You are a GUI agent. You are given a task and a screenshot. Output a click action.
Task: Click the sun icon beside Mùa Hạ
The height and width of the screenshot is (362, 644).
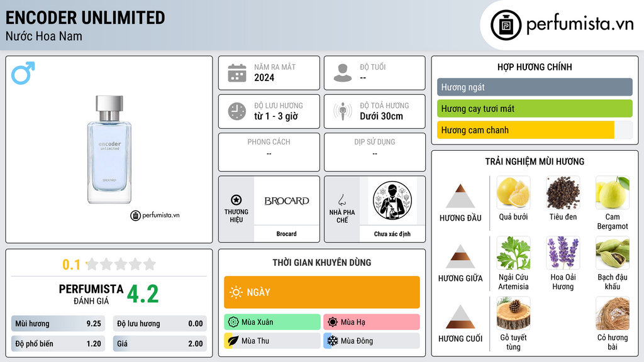pyautogui.click(x=333, y=322)
